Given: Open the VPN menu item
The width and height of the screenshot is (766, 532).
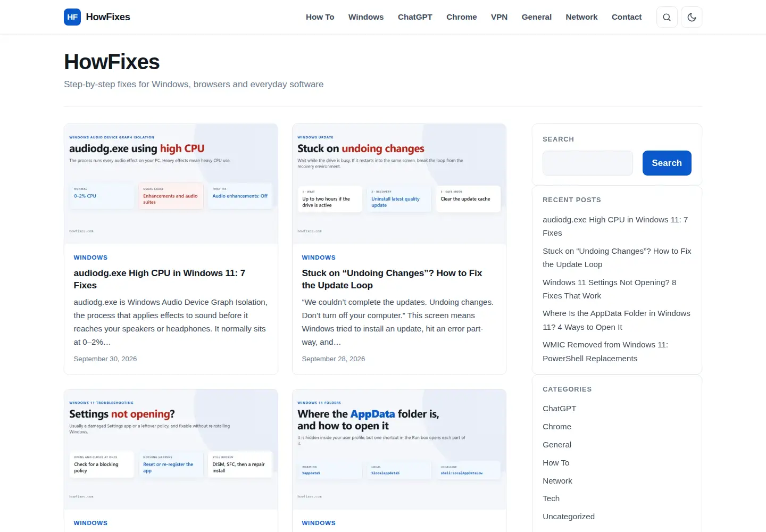Looking at the screenshot, I should tap(499, 17).
